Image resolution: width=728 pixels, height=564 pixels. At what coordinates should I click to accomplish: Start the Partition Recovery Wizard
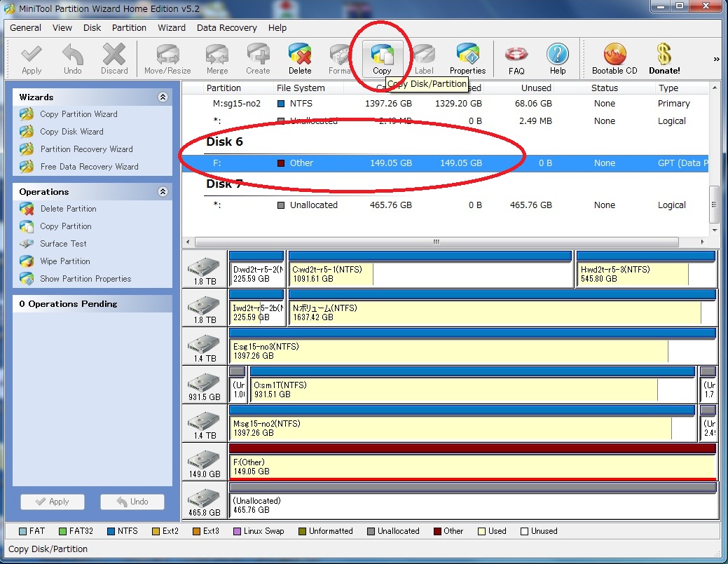(x=86, y=149)
